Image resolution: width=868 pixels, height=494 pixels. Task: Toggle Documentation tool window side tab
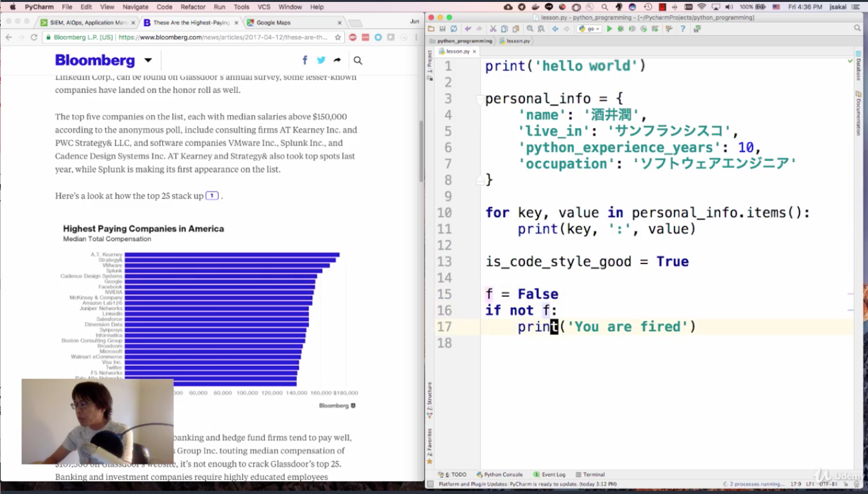858,113
